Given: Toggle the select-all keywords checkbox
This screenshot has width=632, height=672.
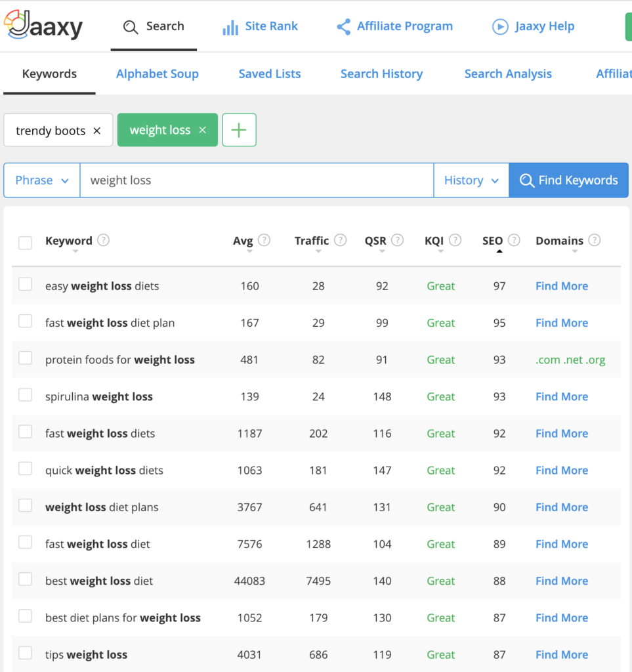Looking at the screenshot, I should click(25, 243).
